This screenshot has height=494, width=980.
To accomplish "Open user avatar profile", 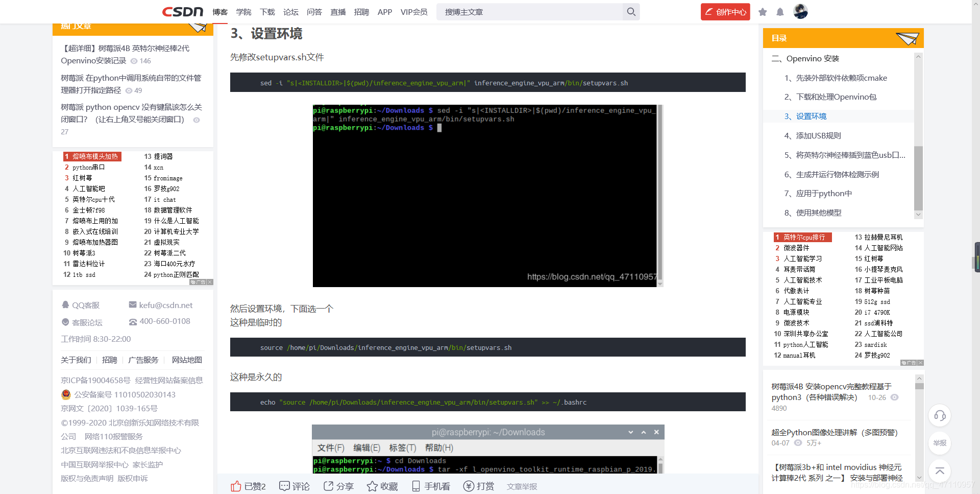I will click(x=800, y=11).
